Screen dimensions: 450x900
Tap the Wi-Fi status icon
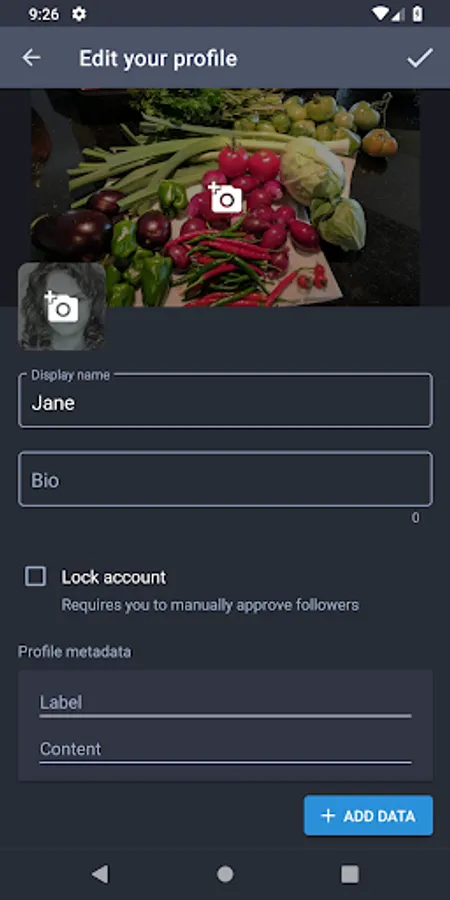coord(379,13)
